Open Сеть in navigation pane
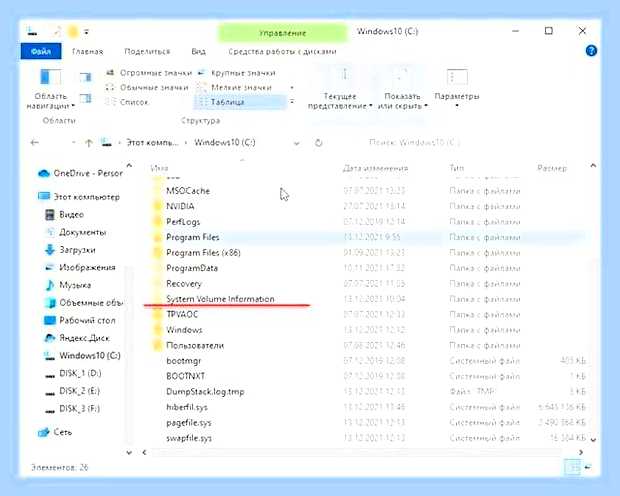 pyautogui.click(x=55, y=432)
